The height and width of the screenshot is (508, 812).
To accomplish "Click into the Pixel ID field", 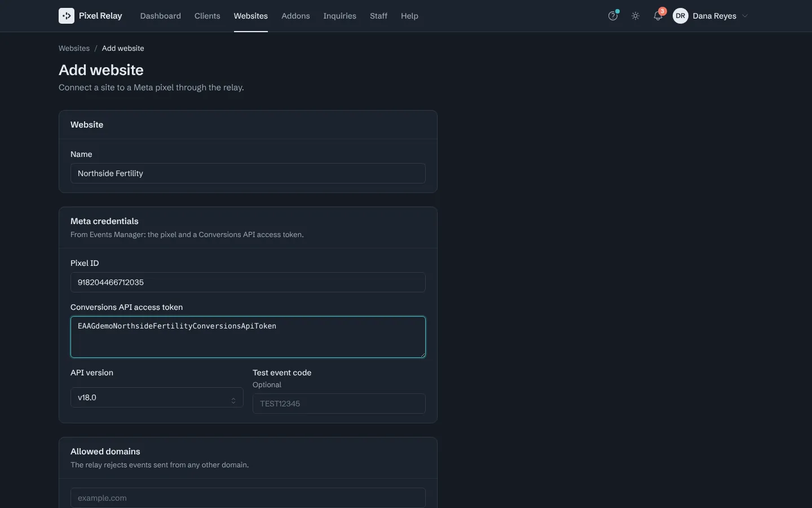I will [248, 282].
